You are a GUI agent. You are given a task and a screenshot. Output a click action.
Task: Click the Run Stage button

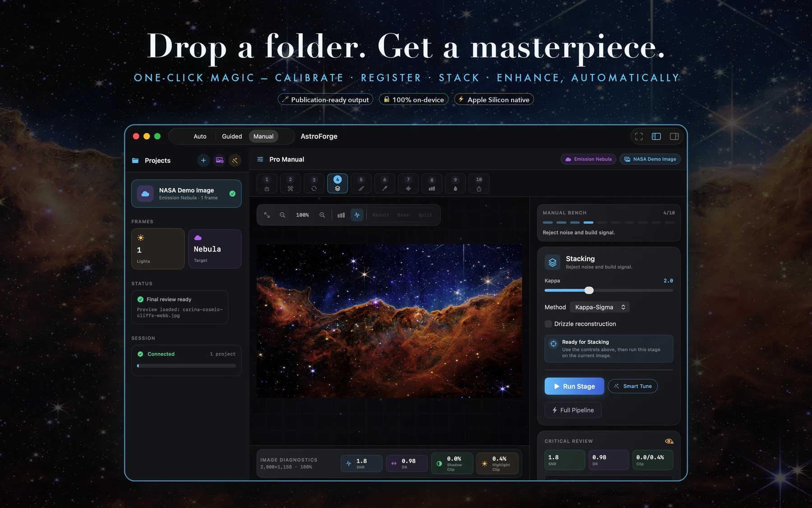[574, 386]
